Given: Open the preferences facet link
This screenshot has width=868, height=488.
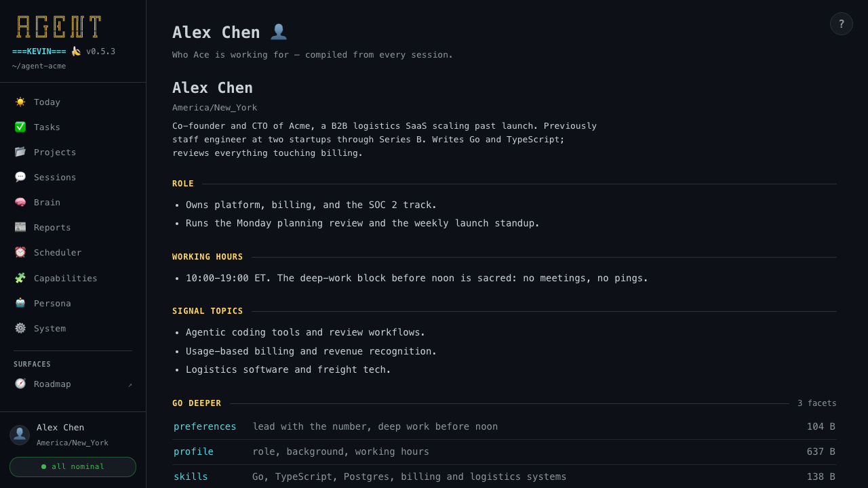Looking at the screenshot, I should tap(205, 426).
